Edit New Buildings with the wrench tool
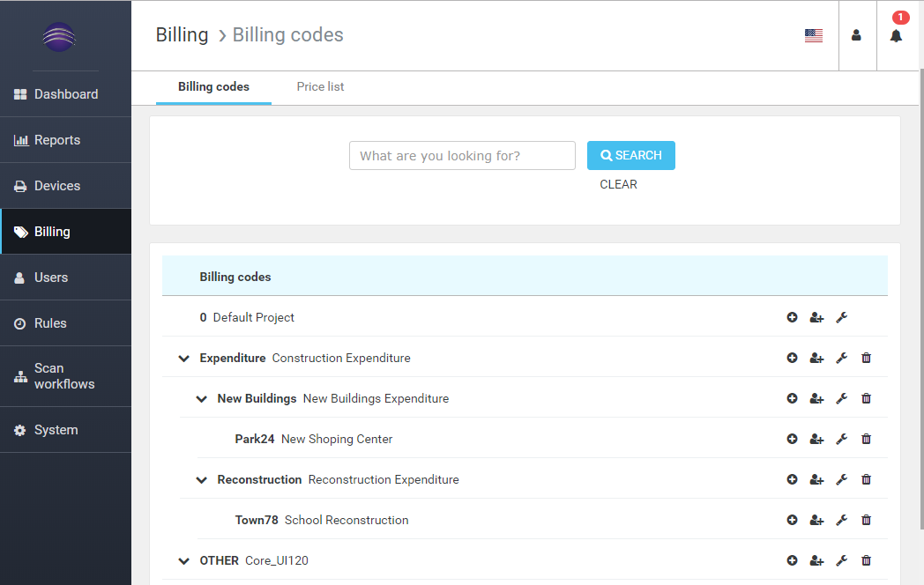The width and height of the screenshot is (924, 585). point(841,398)
